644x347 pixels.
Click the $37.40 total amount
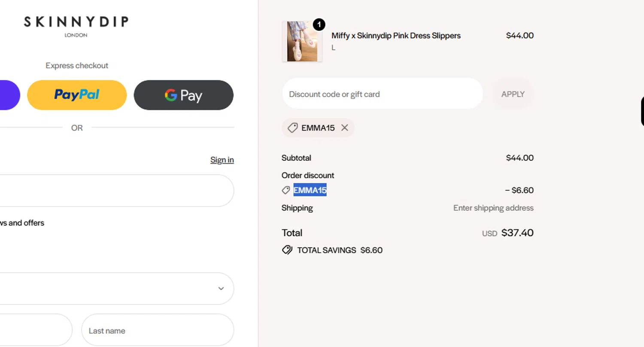(x=517, y=233)
